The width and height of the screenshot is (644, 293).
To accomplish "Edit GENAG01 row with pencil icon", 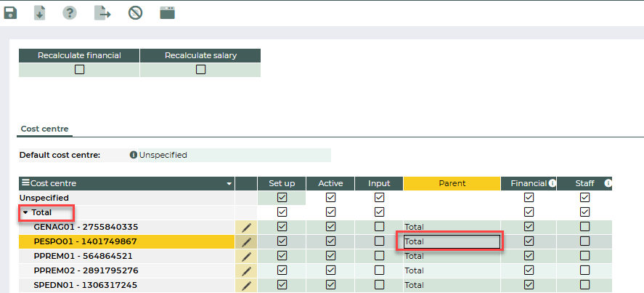I will [246, 227].
